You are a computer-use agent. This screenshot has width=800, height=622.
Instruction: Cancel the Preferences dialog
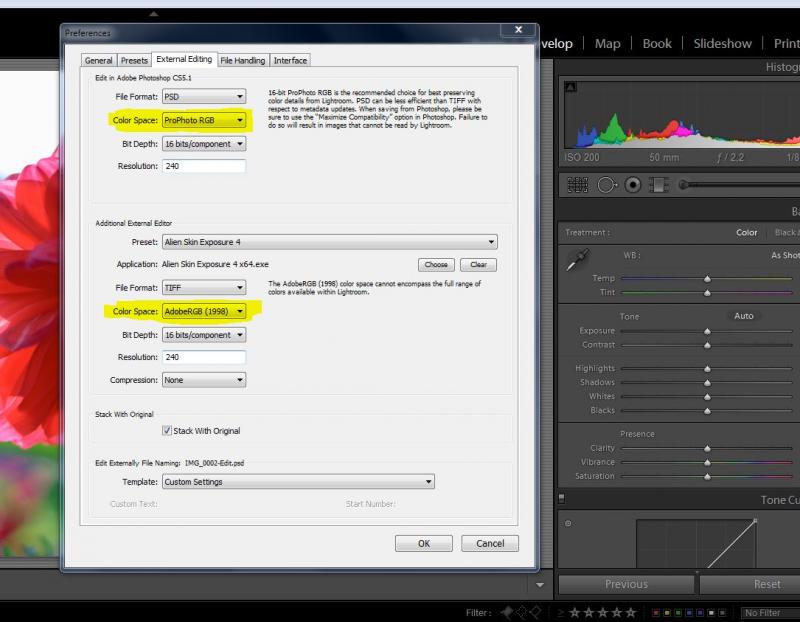pyautogui.click(x=490, y=543)
